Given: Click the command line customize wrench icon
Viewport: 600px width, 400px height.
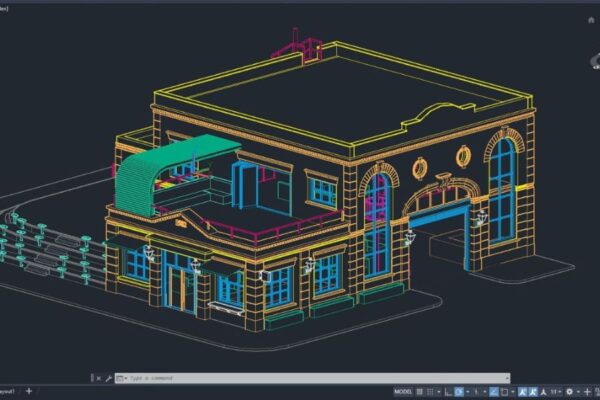Looking at the screenshot, I should point(108,378).
